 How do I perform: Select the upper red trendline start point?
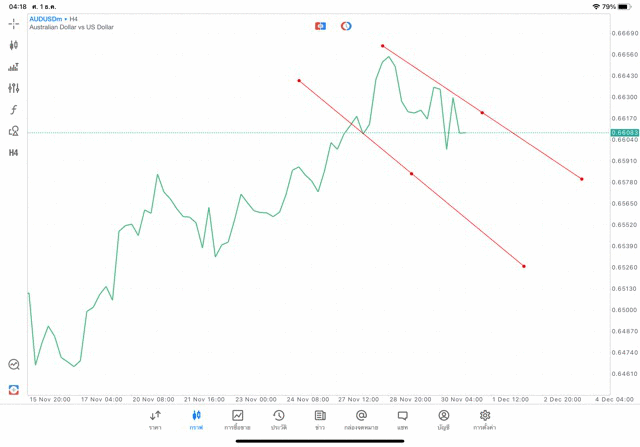(x=382, y=46)
